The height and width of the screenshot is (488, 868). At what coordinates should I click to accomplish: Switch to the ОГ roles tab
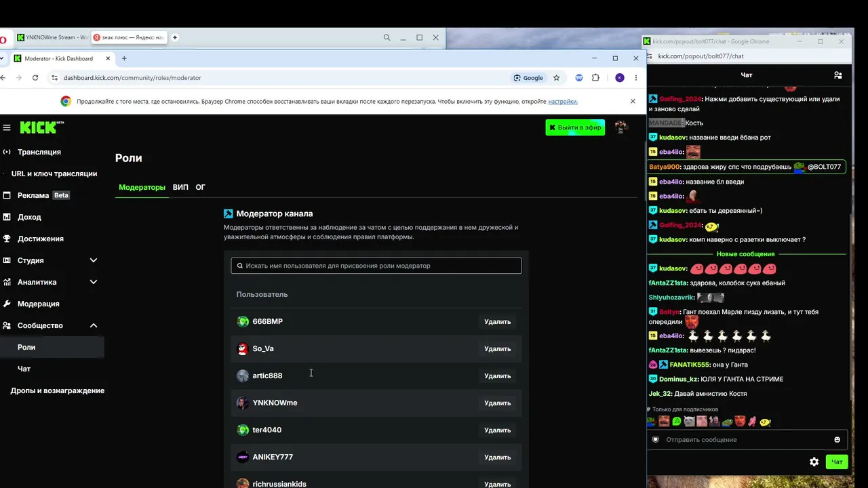[x=200, y=187]
